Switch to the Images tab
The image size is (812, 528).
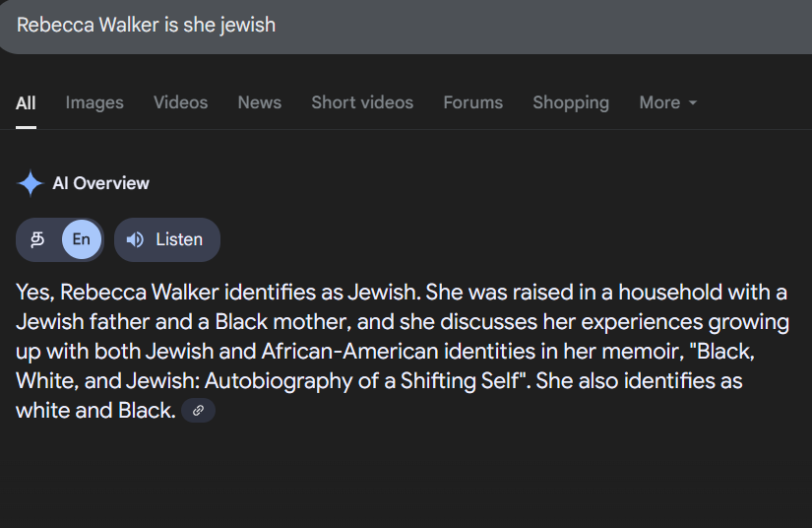click(x=94, y=102)
